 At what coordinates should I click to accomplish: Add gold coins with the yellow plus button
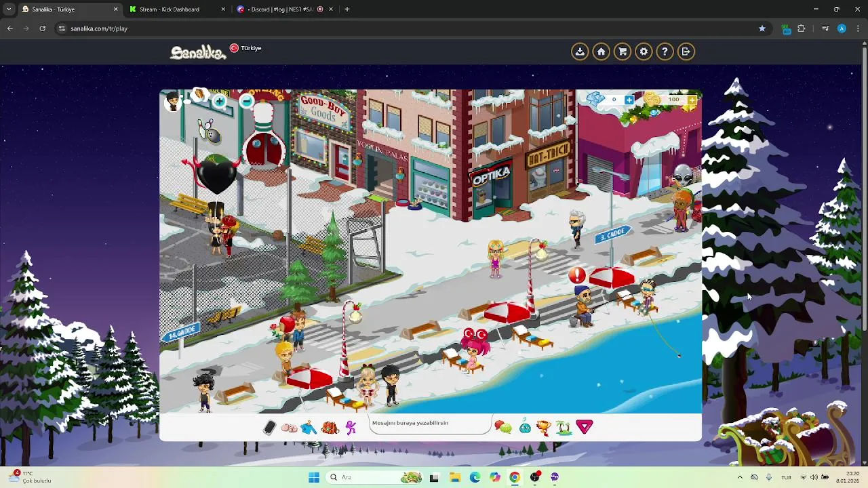[x=692, y=100]
